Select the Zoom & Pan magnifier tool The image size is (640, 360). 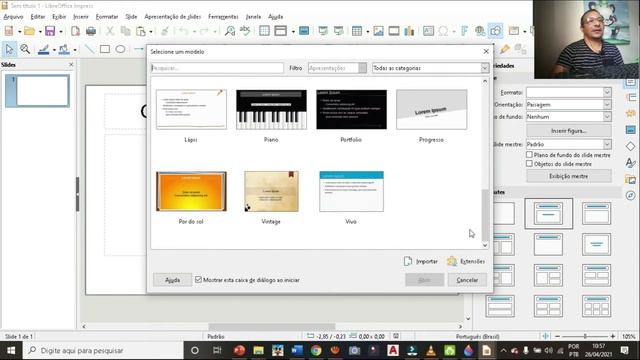[x=25, y=49]
